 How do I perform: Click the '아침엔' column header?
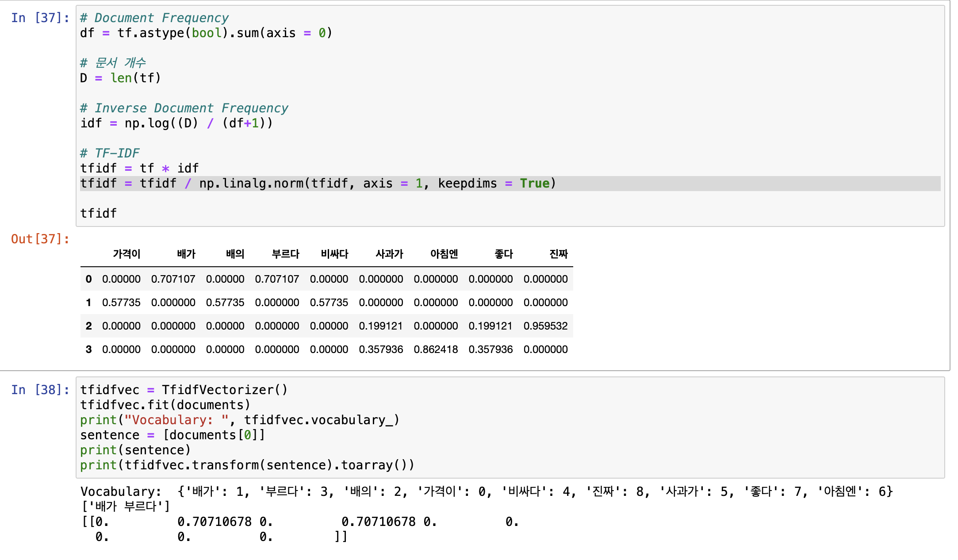(444, 254)
